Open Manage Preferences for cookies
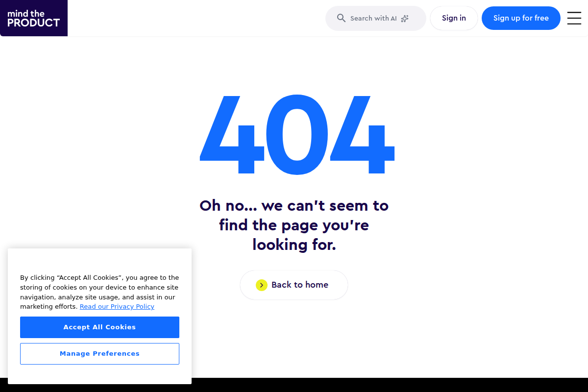The width and height of the screenshot is (588, 392). pos(99,354)
